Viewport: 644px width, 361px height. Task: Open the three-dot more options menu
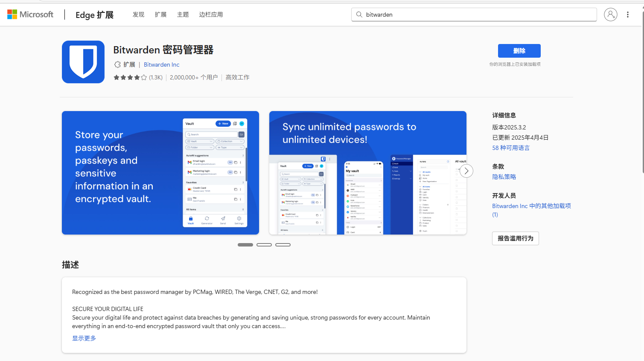628,15
